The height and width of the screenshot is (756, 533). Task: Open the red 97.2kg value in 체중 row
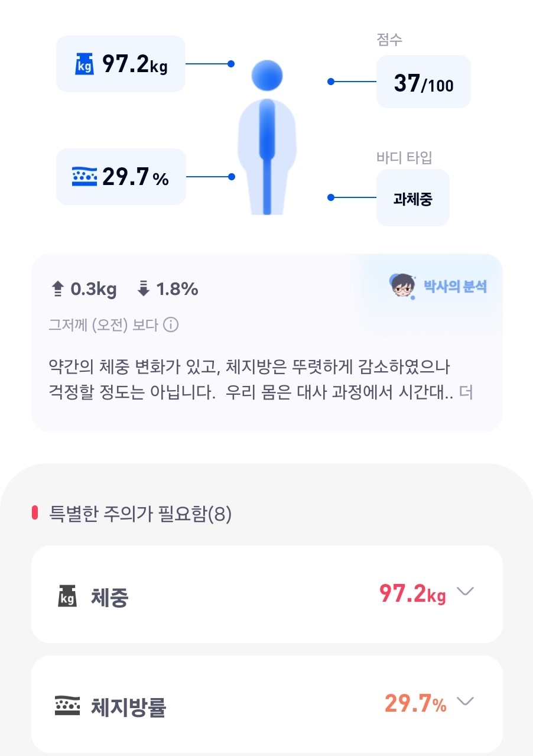[x=412, y=593]
